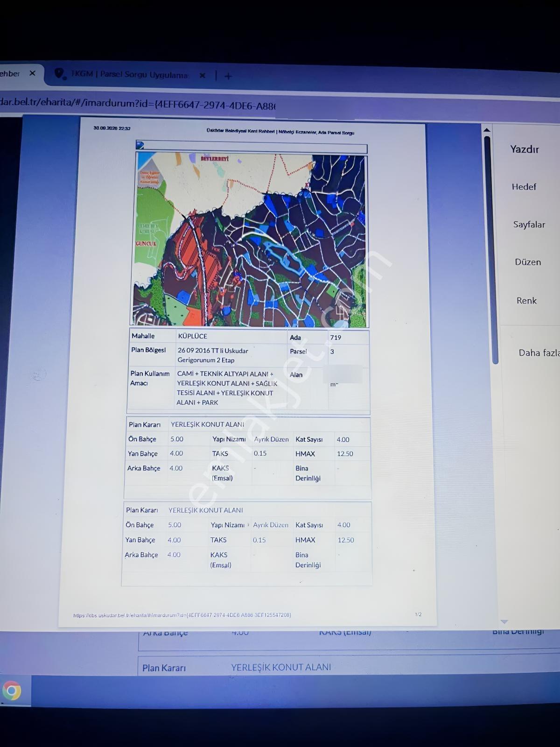The height and width of the screenshot is (747, 560).
Task: Close the first browser tab ending in 'ehber'
Action: 32,73
